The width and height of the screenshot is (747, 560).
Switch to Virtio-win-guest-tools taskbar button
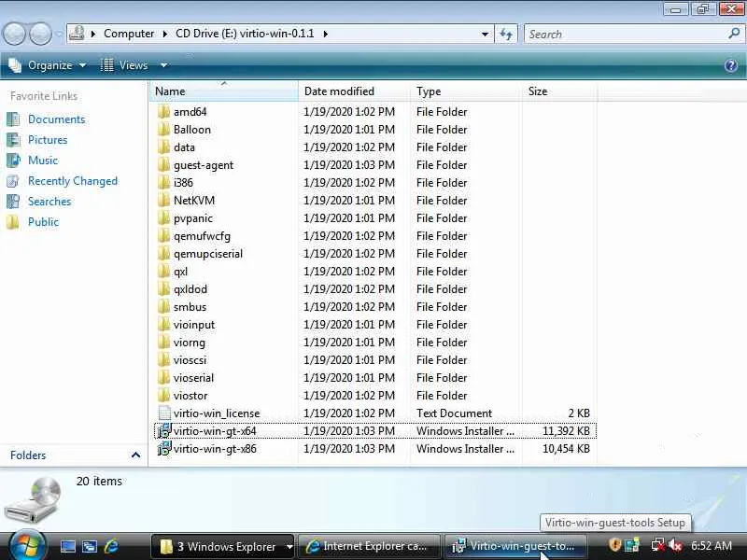[x=516, y=546]
